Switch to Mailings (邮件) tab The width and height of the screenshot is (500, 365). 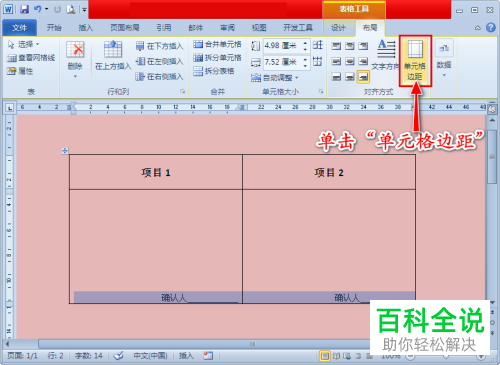click(196, 28)
